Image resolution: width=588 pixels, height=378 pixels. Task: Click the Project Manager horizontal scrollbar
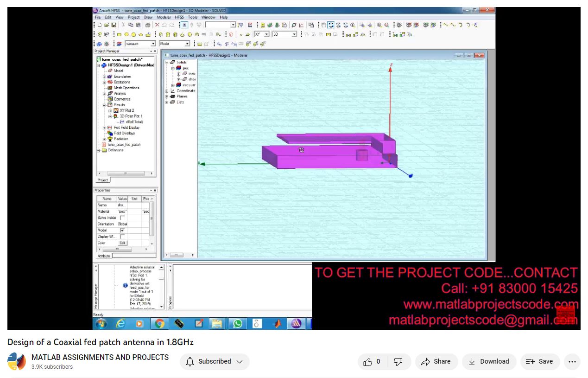point(126,173)
